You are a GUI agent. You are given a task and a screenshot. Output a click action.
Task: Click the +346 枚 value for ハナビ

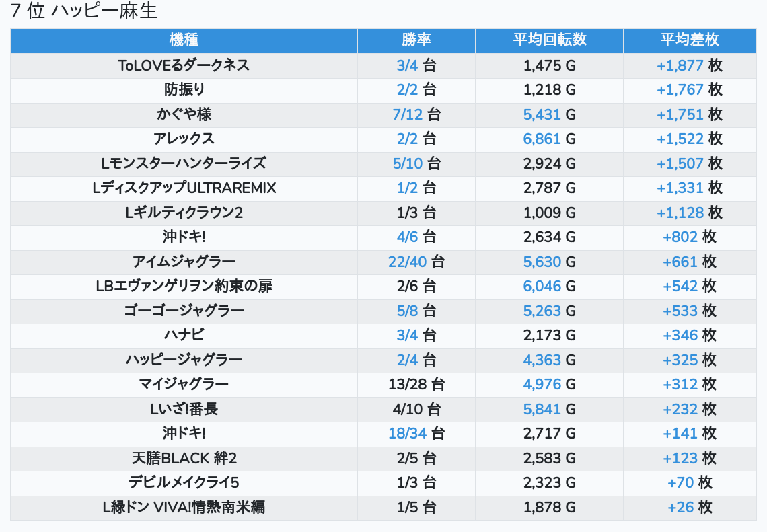click(690, 336)
